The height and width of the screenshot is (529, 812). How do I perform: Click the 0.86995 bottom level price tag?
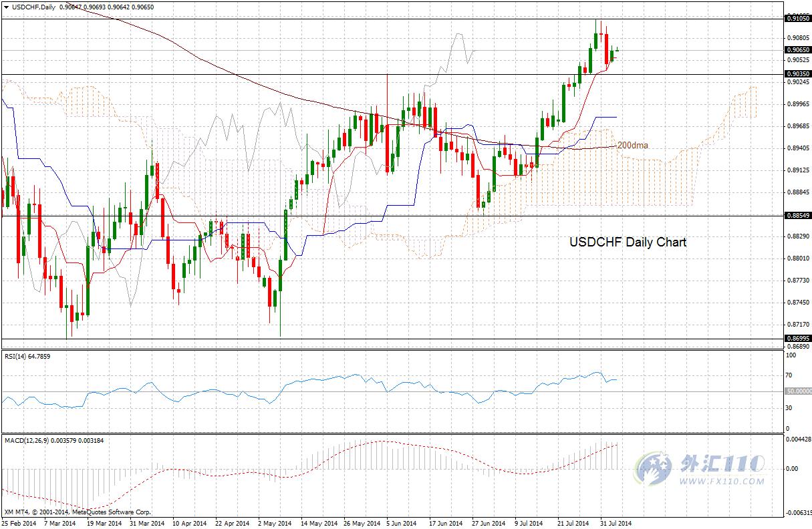[x=798, y=339]
